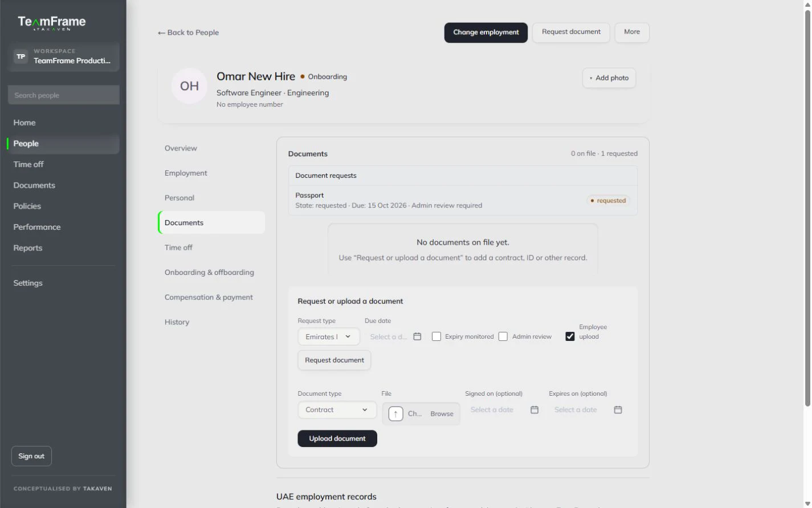
Task: Click the OH avatar circle
Action: tap(189, 86)
